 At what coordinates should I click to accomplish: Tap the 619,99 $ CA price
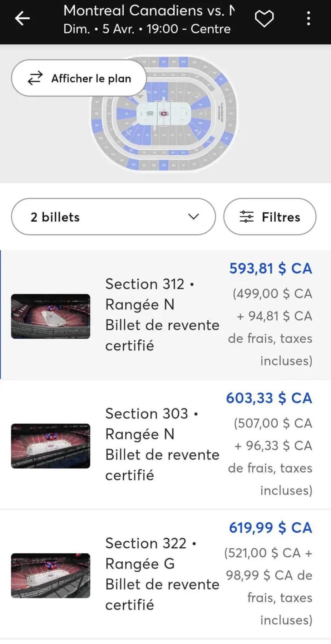(x=270, y=528)
